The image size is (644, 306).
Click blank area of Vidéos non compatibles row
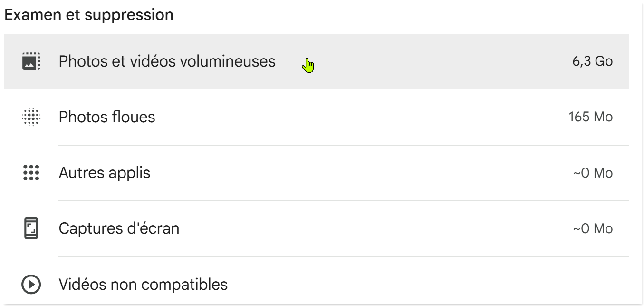(404, 285)
